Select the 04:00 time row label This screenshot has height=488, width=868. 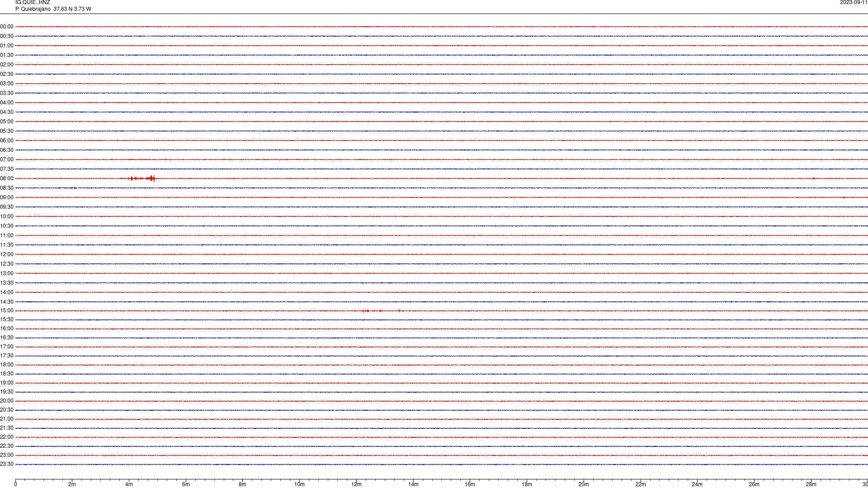tap(7, 103)
